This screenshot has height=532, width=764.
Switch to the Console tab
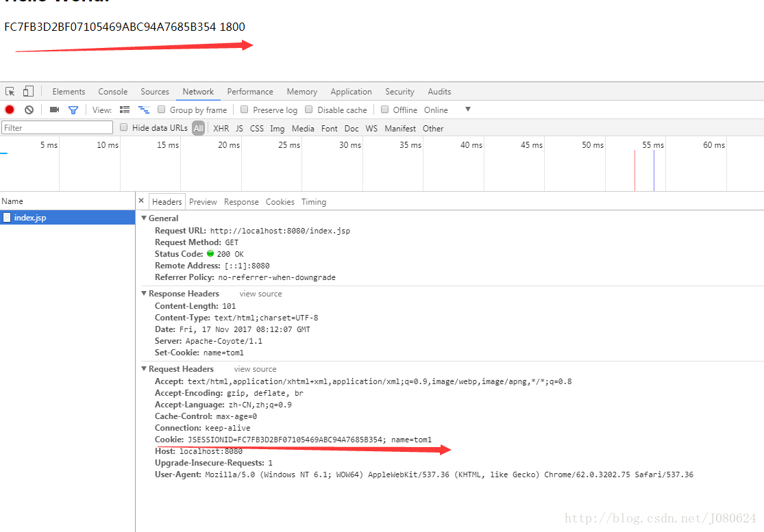tap(112, 92)
